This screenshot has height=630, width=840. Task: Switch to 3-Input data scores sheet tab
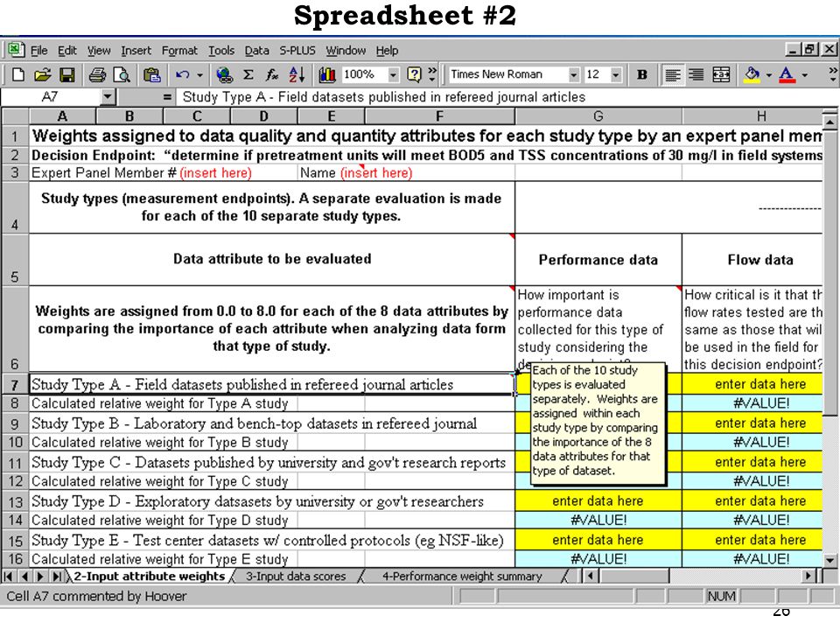click(x=296, y=577)
